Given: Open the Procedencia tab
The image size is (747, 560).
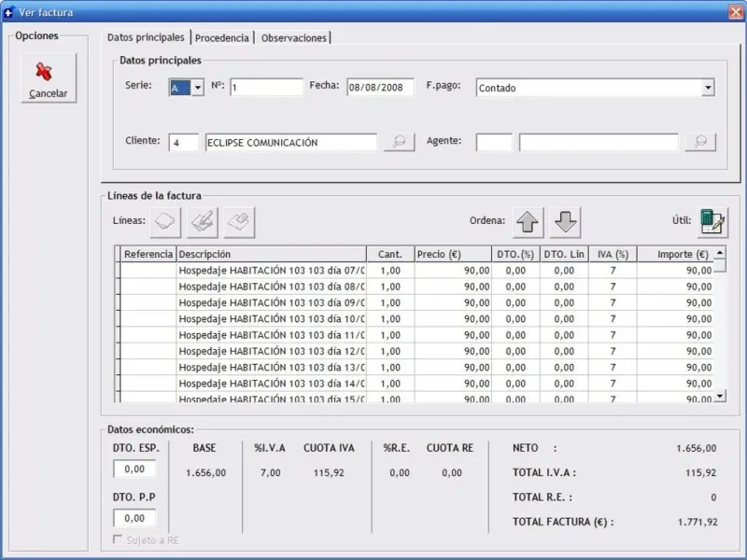Looking at the screenshot, I should [222, 38].
